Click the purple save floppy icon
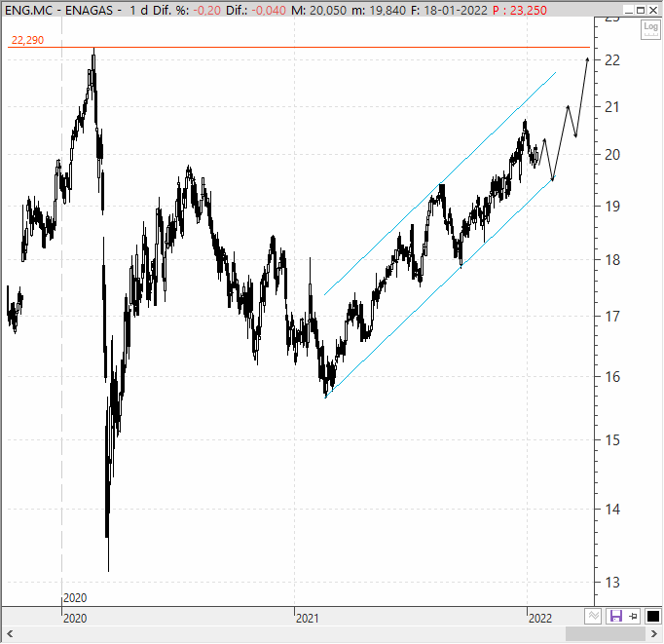 [x=615, y=616]
